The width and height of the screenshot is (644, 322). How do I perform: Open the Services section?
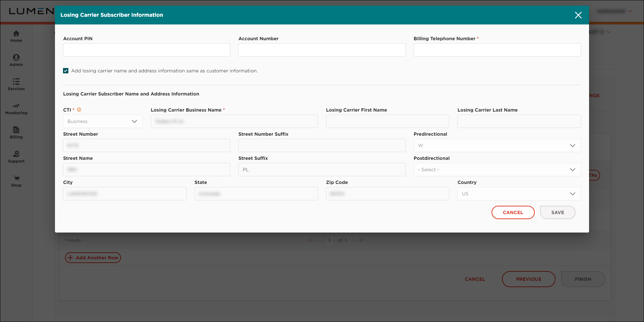coord(16,84)
